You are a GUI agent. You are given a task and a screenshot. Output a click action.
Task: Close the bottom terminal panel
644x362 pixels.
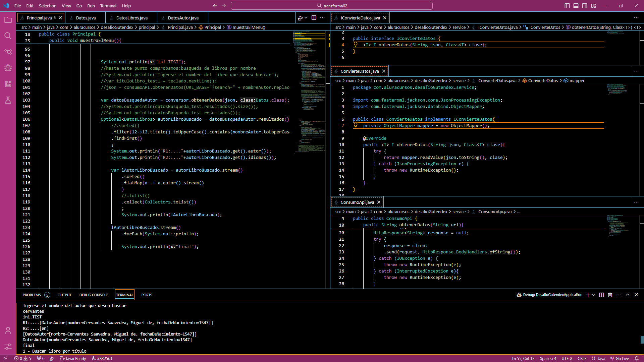coord(636,295)
